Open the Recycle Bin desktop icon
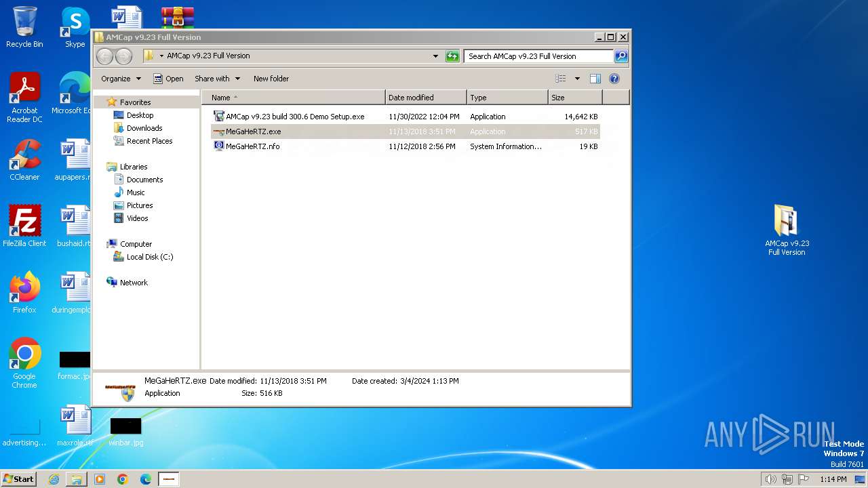 24,27
